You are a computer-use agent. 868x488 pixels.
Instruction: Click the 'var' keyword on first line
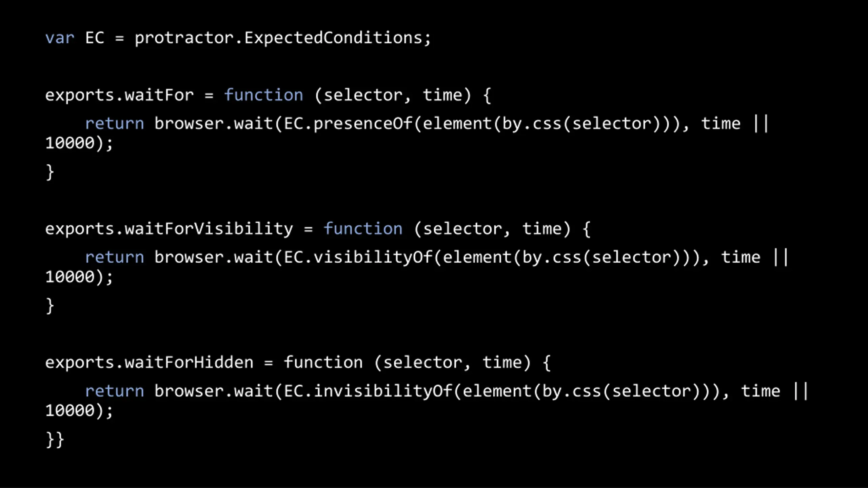60,38
